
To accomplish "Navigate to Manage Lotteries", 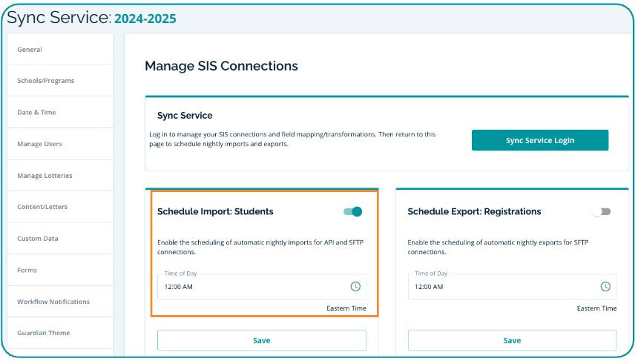I will (x=45, y=176).
